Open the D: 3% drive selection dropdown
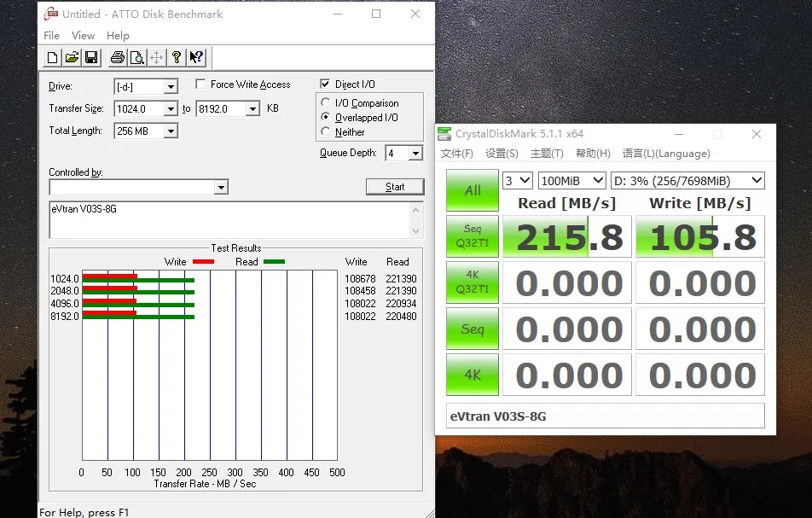Image resolution: width=812 pixels, height=518 pixels. 687,181
